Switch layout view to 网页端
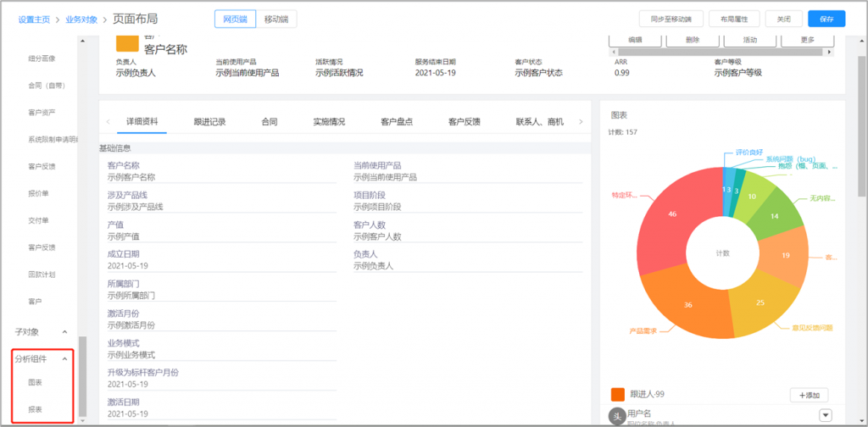The image size is (868, 427). [234, 19]
